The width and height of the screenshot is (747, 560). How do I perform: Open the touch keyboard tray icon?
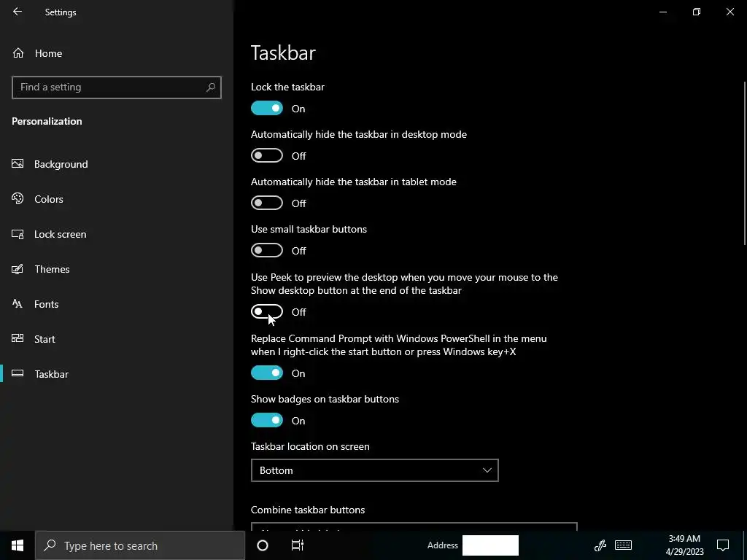[623, 545]
